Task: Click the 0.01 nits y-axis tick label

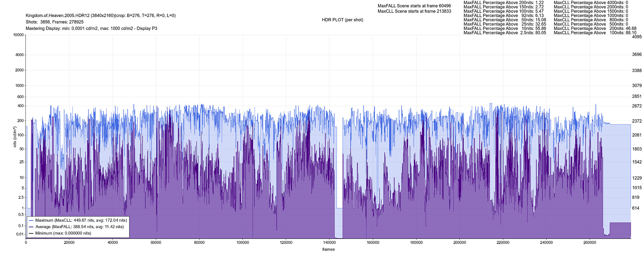Action: tap(20, 234)
